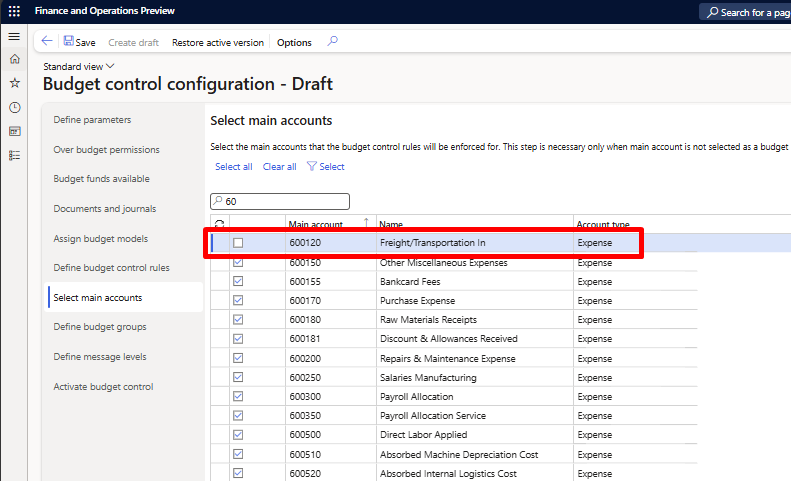The height and width of the screenshot is (481, 791).
Task: Open the Account type column header menu
Action: (x=602, y=224)
